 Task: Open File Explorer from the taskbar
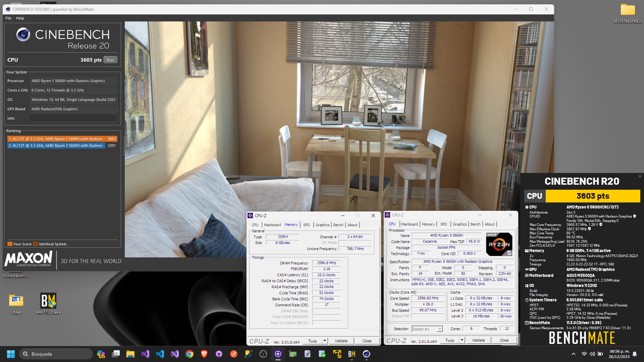130,354
